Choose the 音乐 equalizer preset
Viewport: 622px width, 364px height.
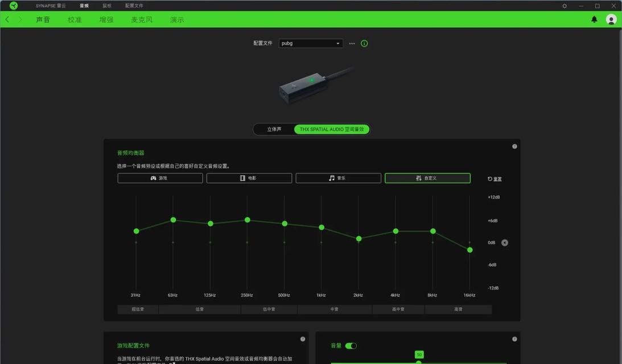pyautogui.click(x=339, y=178)
